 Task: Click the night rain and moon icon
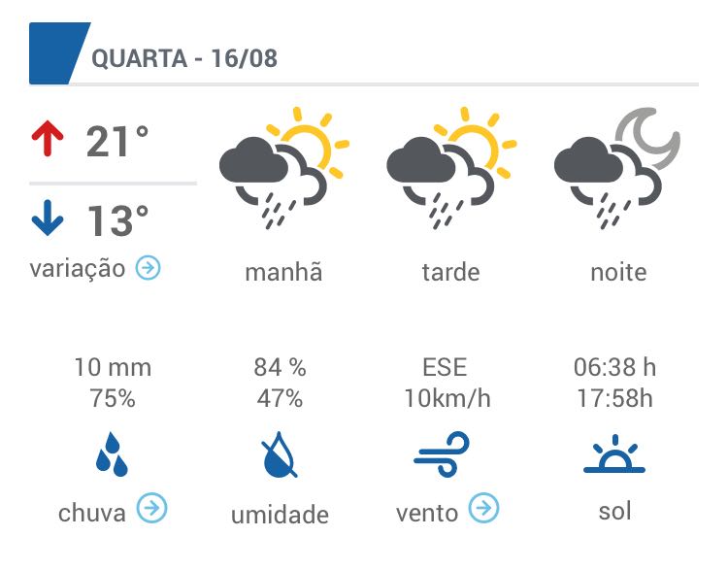tap(617, 168)
